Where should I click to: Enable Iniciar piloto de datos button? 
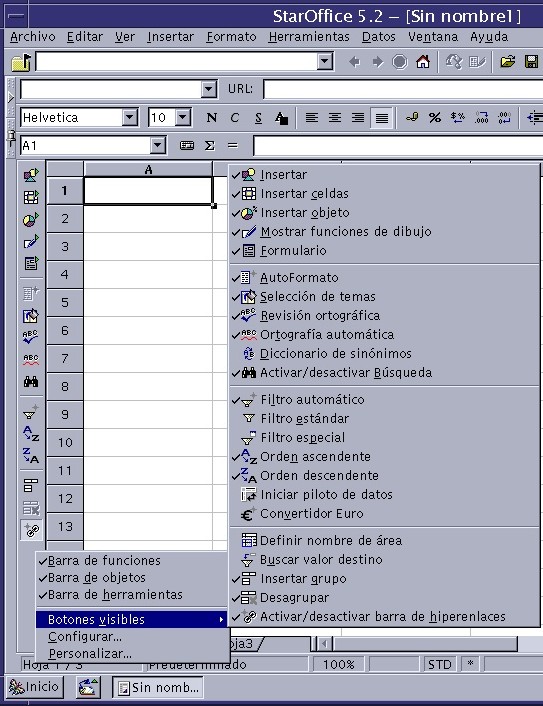click(384, 494)
